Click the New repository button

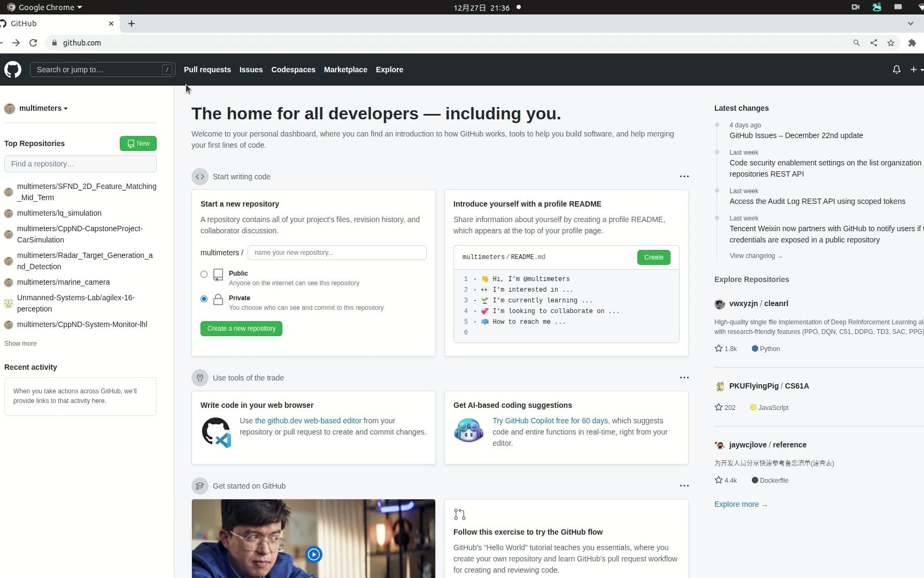tap(138, 143)
